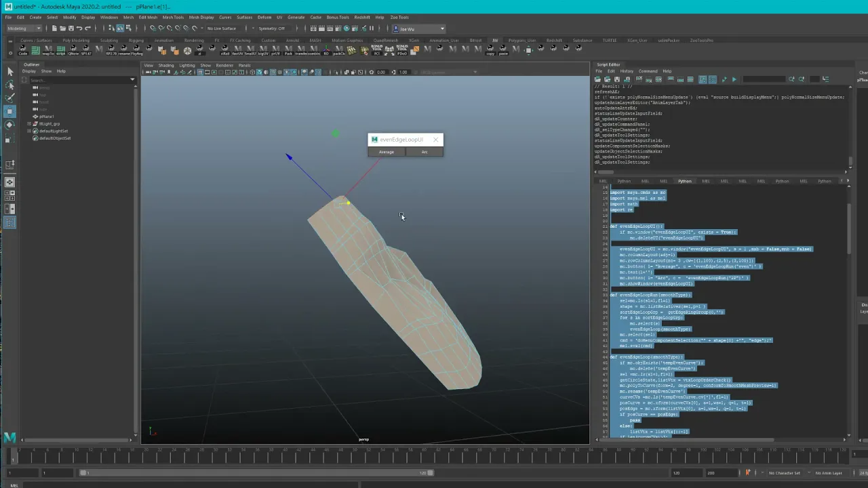Toggle viewport smooth shade all icon
Image resolution: width=868 pixels, height=488 pixels.
tap(260, 72)
